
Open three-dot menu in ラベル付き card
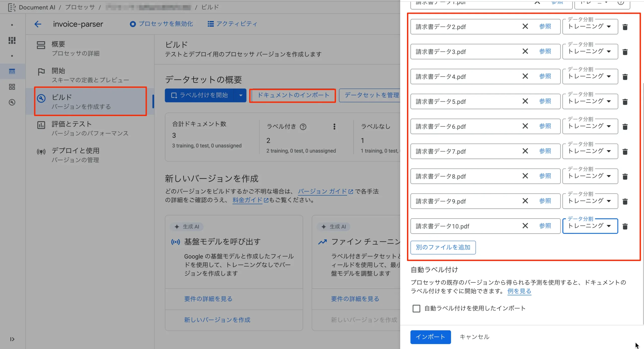click(334, 127)
